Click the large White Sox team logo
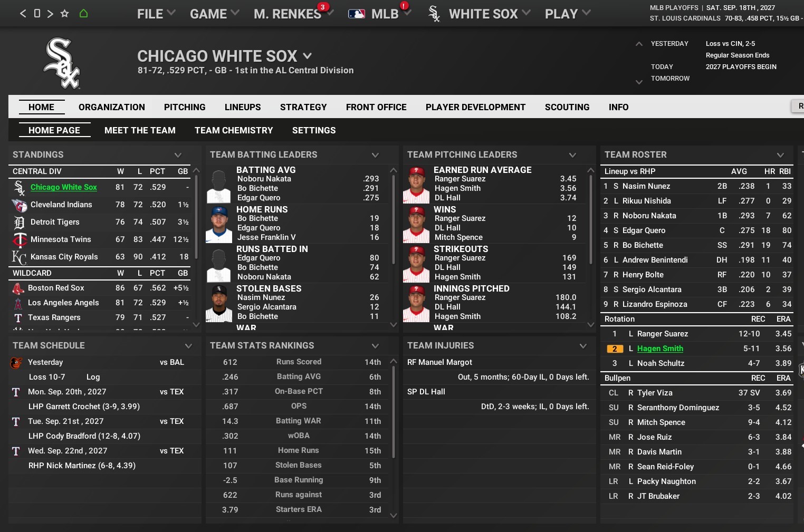This screenshot has height=532, width=804. click(x=62, y=63)
